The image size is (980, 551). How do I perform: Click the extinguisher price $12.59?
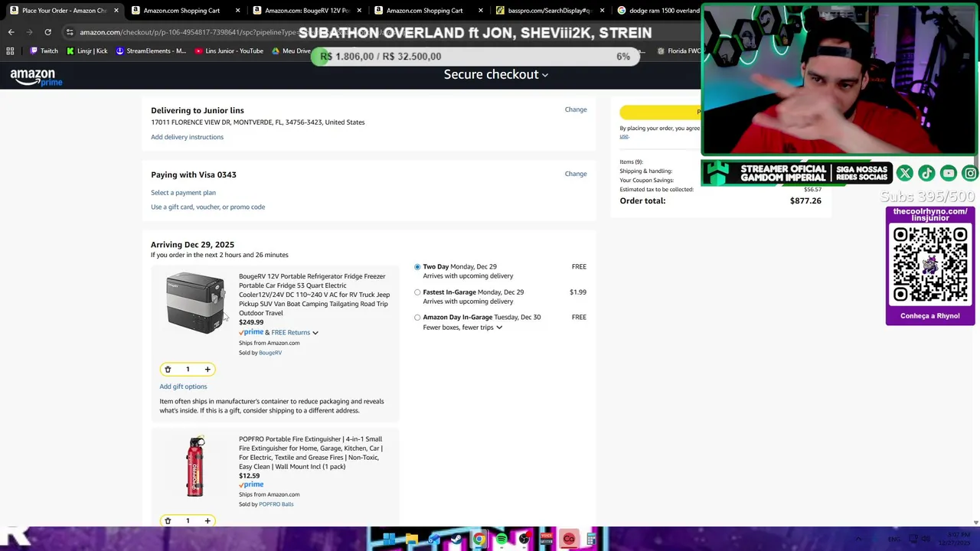pos(249,476)
